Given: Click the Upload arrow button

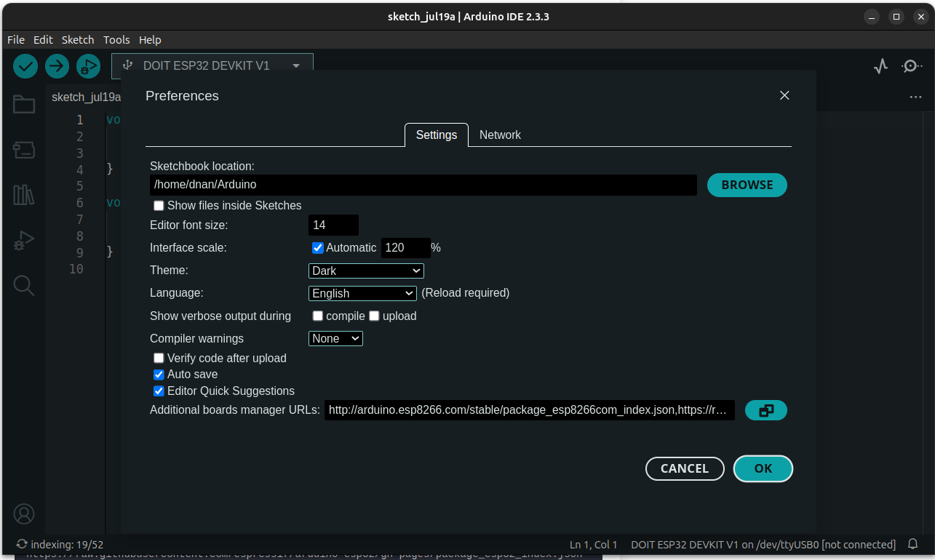Looking at the screenshot, I should 57,66.
